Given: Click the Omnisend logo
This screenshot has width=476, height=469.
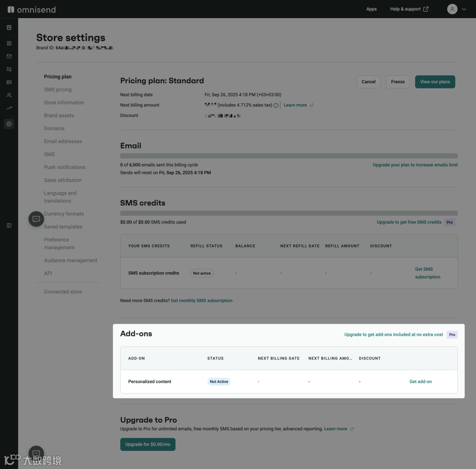Looking at the screenshot, I should [32, 9].
